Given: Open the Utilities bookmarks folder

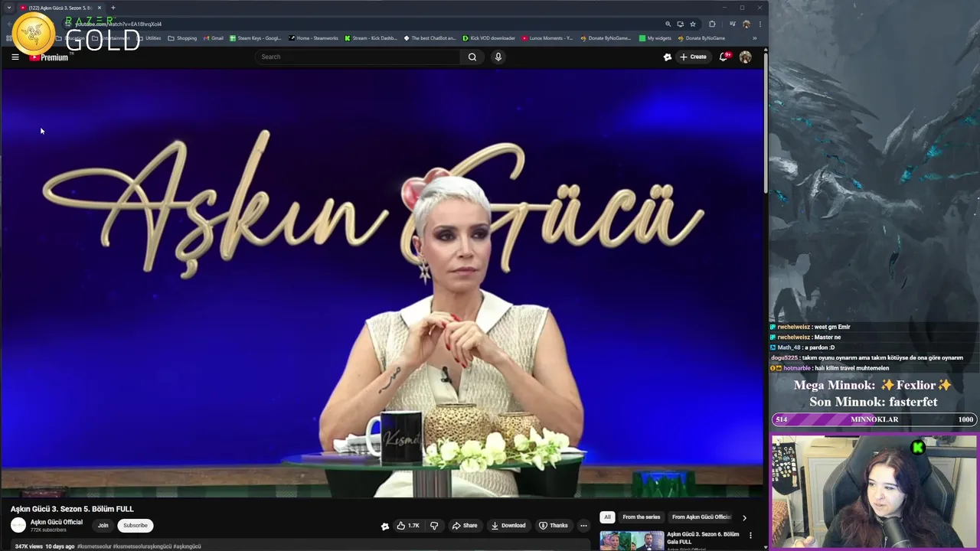Looking at the screenshot, I should pyautogui.click(x=149, y=38).
